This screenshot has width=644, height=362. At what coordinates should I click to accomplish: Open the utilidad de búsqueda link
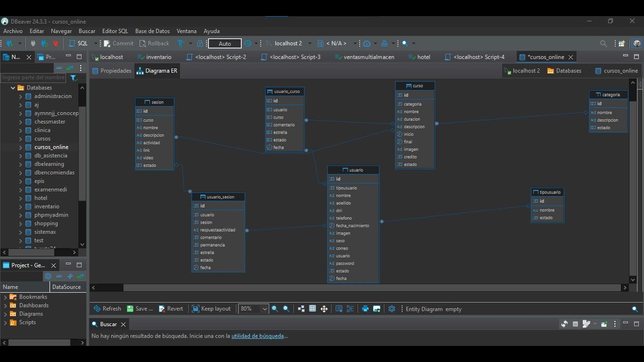(257, 336)
